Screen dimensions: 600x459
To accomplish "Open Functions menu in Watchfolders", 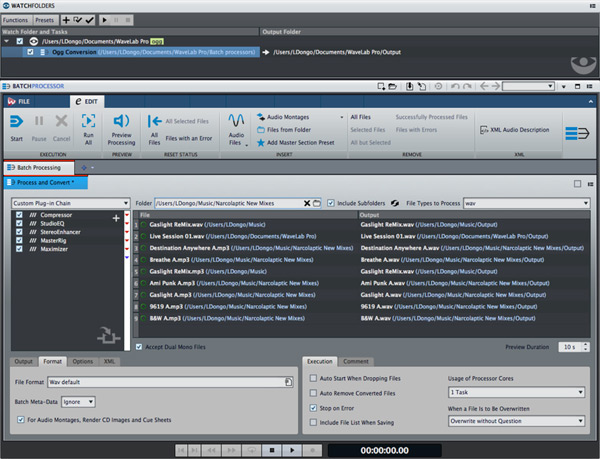I will [x=15, y=20].
